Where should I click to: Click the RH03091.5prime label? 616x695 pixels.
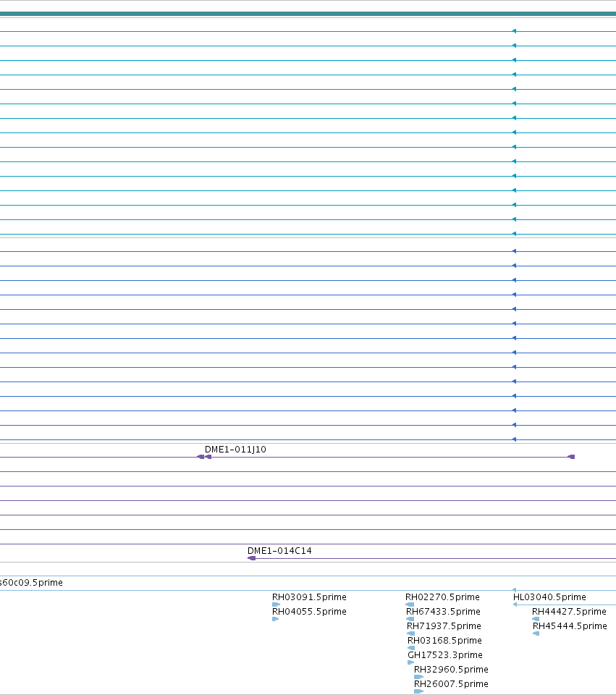309,597
